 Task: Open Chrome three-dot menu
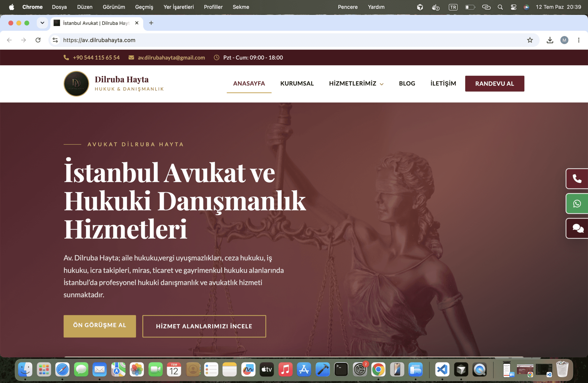click(x=579, y=40)
